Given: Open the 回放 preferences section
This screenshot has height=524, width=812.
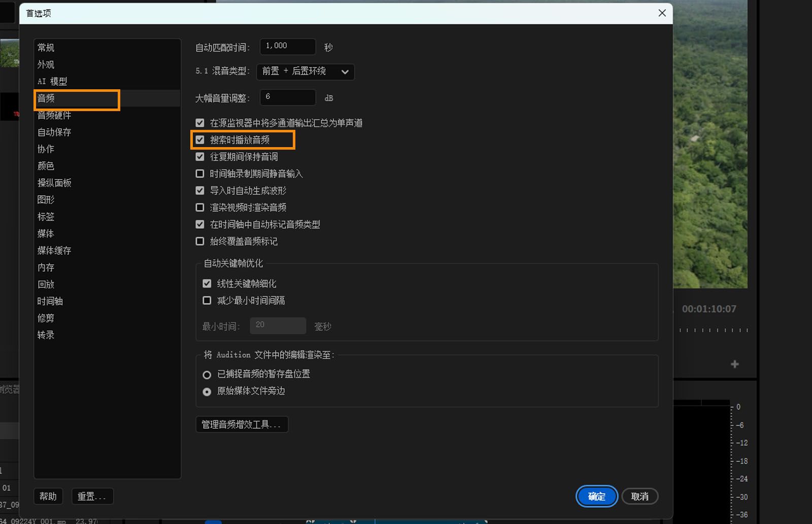Looking at the screenshot, I should click(x=46, y=284).
